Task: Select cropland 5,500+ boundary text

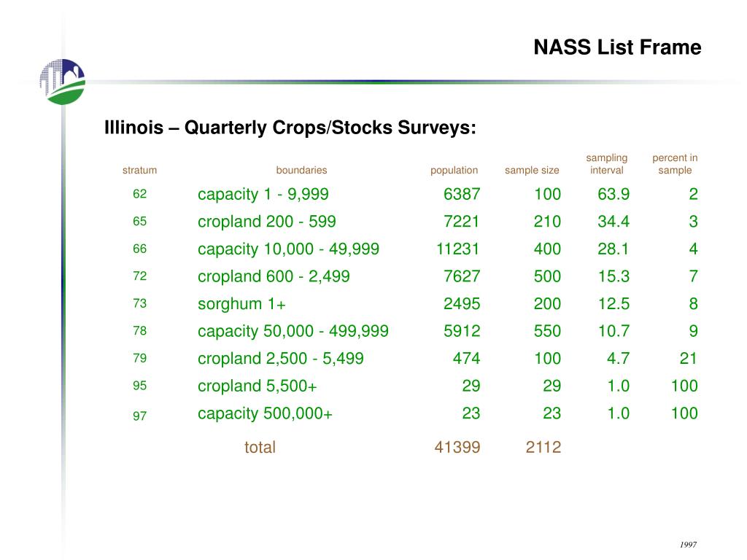Action: coord(258,386)
